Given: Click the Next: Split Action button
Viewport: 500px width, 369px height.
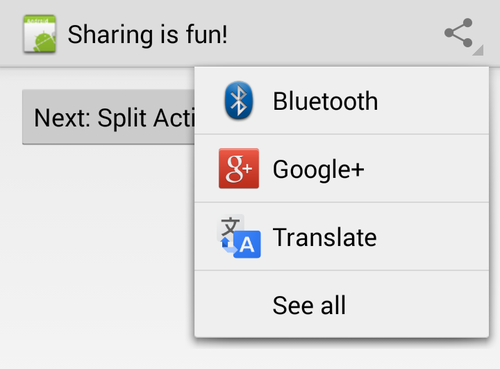Looking at the screenshot, I should (108, 117).
